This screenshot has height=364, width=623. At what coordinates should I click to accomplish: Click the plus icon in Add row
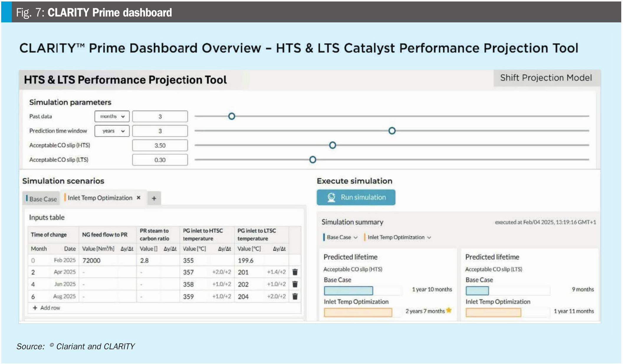(35, 308)
